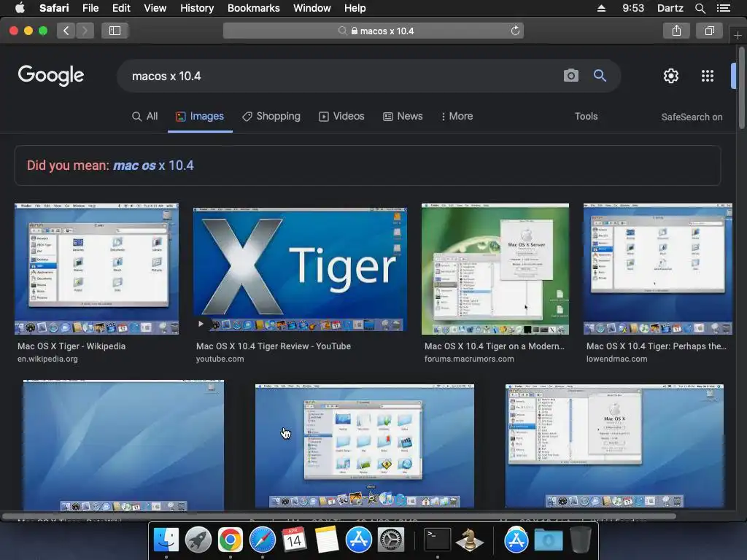Open Spotlight search in menu bar

pyautogui.click(x=700, y=8)
